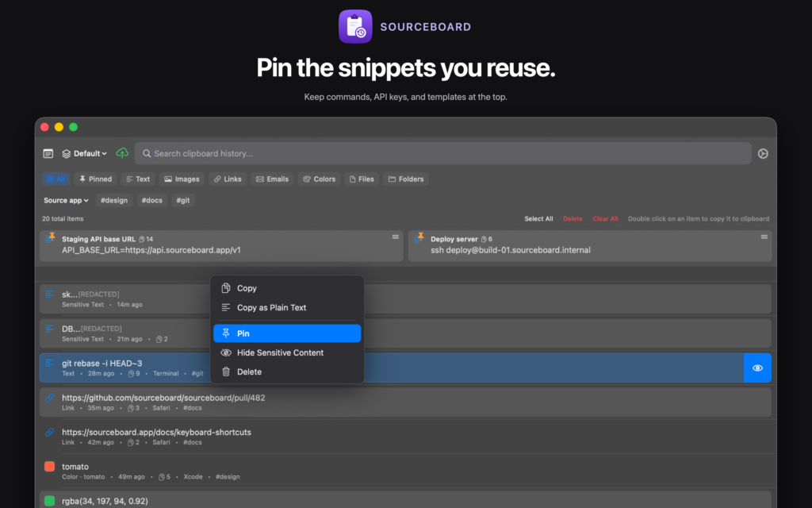812x508 pixels.
Task: Click the red Delete link in header
Action: point(573,219)
